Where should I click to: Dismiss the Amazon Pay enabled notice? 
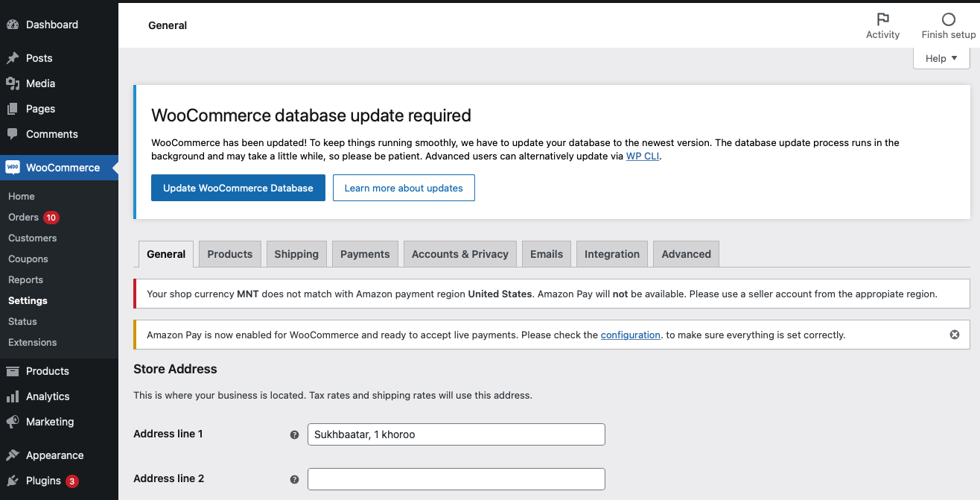[955, 335]
